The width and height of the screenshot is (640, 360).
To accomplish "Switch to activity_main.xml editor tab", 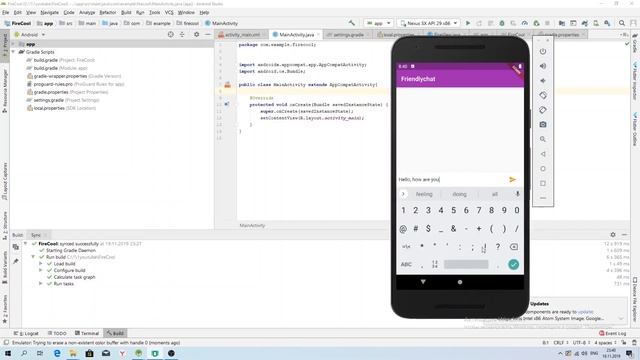I will (x=242, y=35).
